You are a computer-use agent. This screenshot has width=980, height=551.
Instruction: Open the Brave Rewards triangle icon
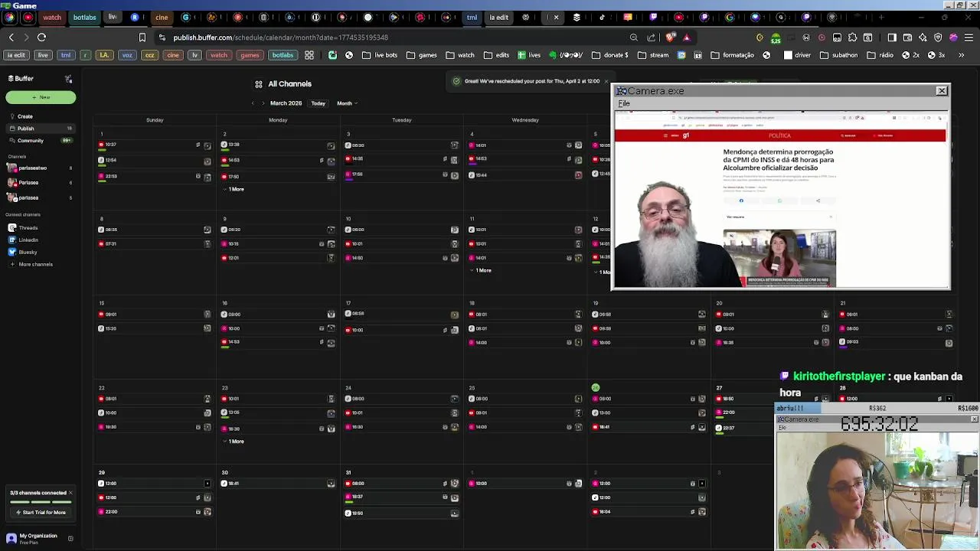pos(687,37)
